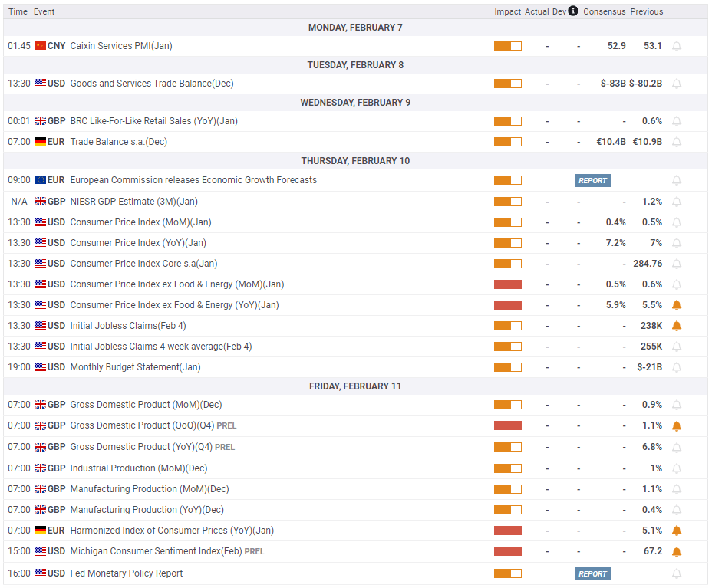Open Caixin Services PMI(Jan) event details
The width and height of the screenshot is (712, 588).
pos(121,46)
